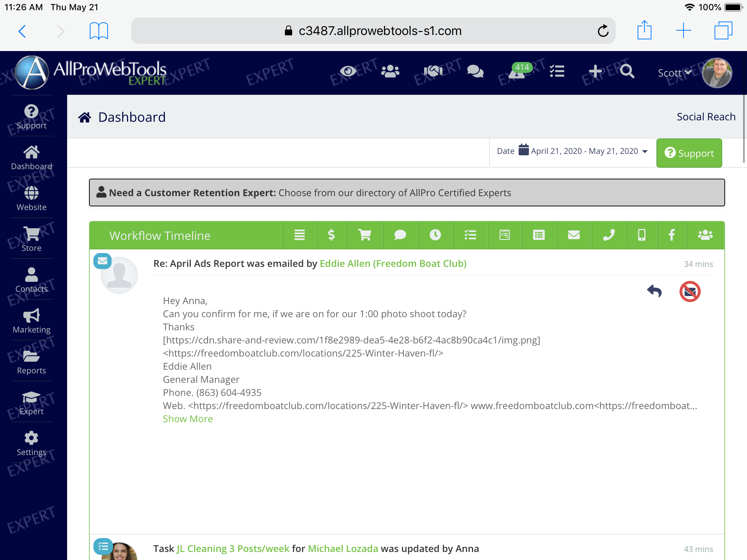Filter timeline by dollar sign icon
The width and height of the screenshot is (747, 560).
(331, 235)
